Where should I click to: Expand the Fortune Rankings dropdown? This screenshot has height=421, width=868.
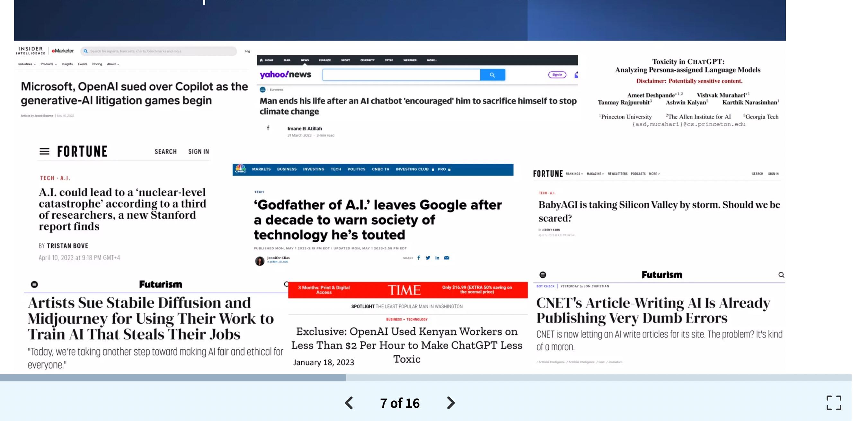pos(574,174)
